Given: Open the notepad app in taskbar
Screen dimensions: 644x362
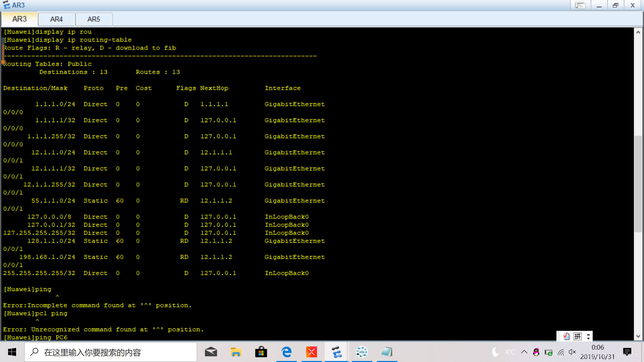Looking at the screenshot, I should 387,352.
